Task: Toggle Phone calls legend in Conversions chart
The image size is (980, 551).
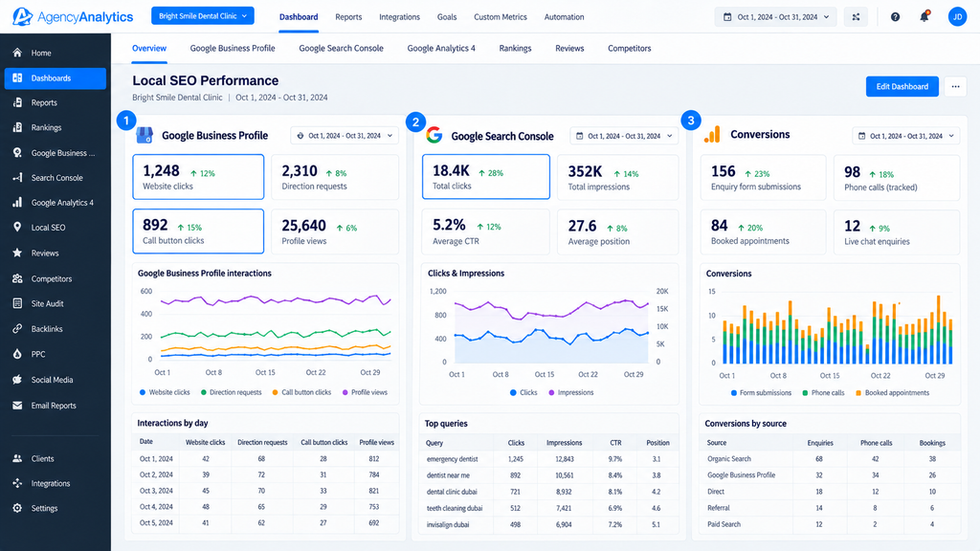Action: click(x=823, y=393)
